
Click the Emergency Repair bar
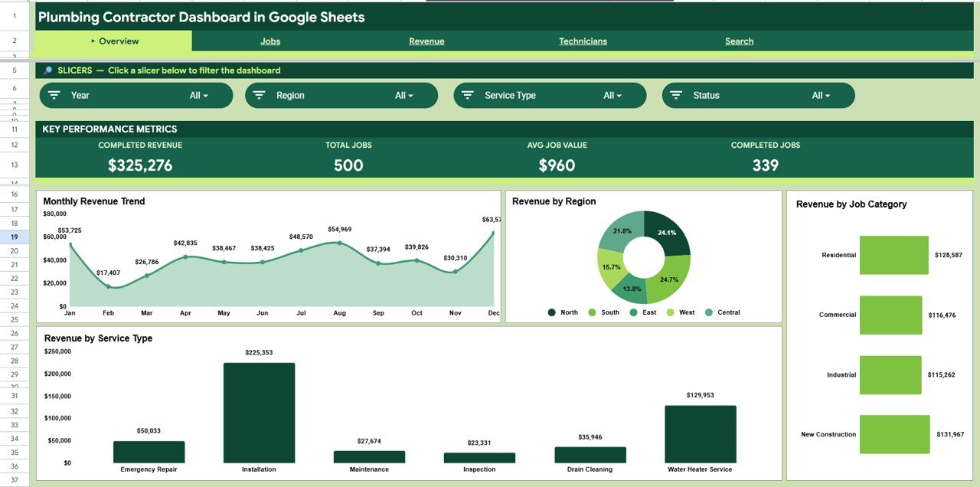[x=149, y=452]
